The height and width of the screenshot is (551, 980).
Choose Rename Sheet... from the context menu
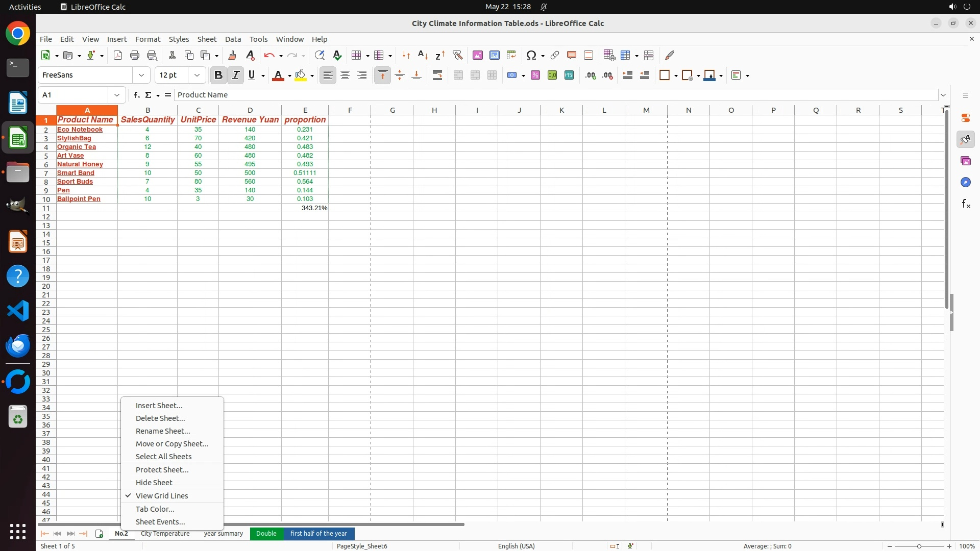[163, 431]
